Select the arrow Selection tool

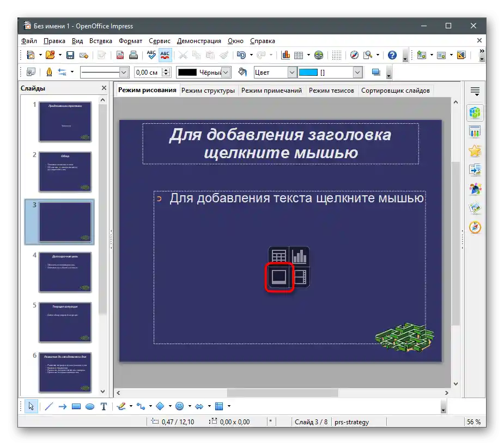[x=31, y=406]
